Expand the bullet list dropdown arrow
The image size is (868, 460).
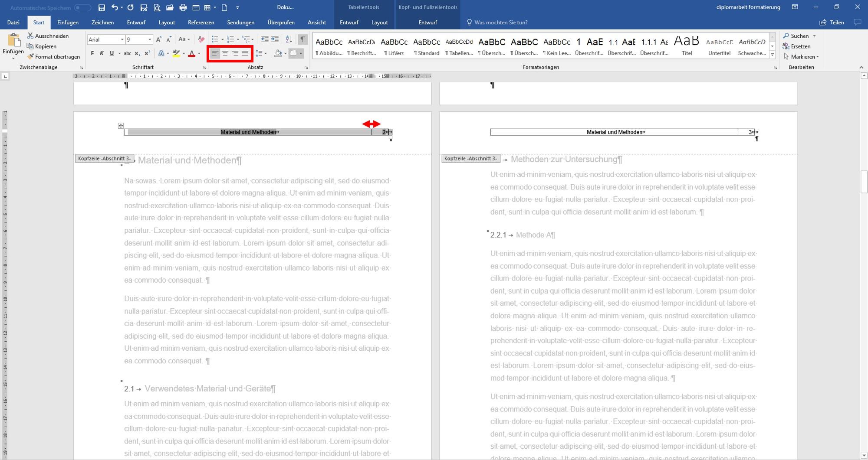coord(222,39)
